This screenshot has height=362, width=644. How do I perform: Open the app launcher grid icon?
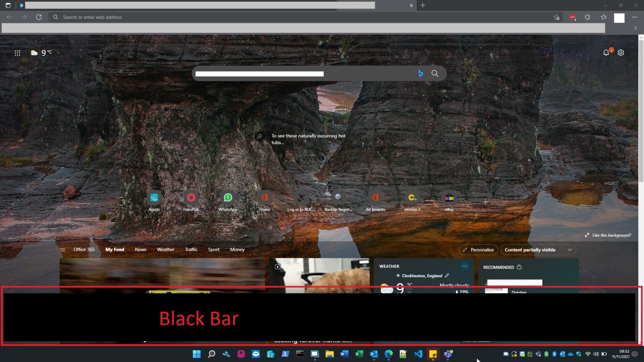point(17,53)
